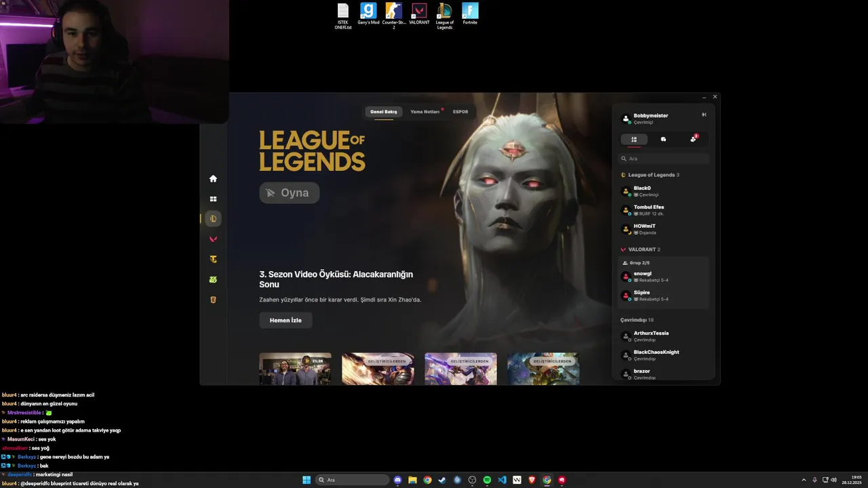Collapse the Çevrimdışı friends group
The image size is (868, 488).
[637, 320]
